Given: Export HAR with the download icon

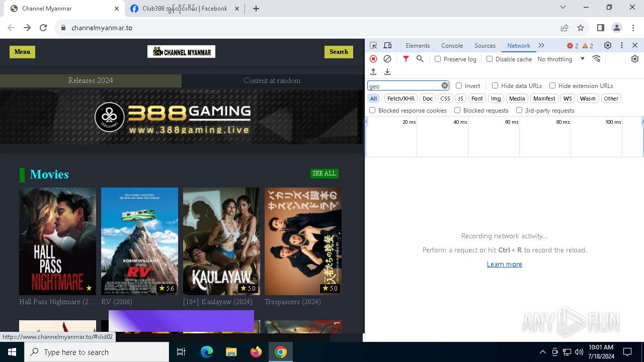Looking at the screenshot, I should 387,72.
